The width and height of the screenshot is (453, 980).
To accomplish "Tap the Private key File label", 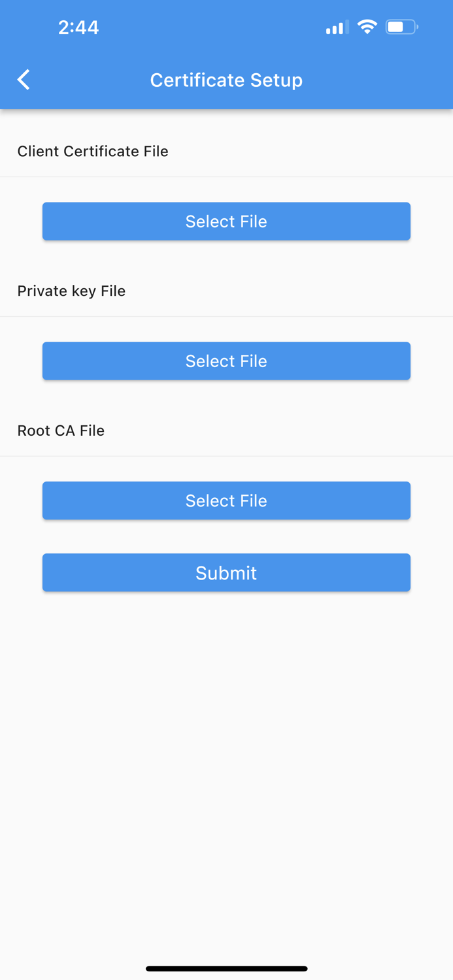I will 71,291.
